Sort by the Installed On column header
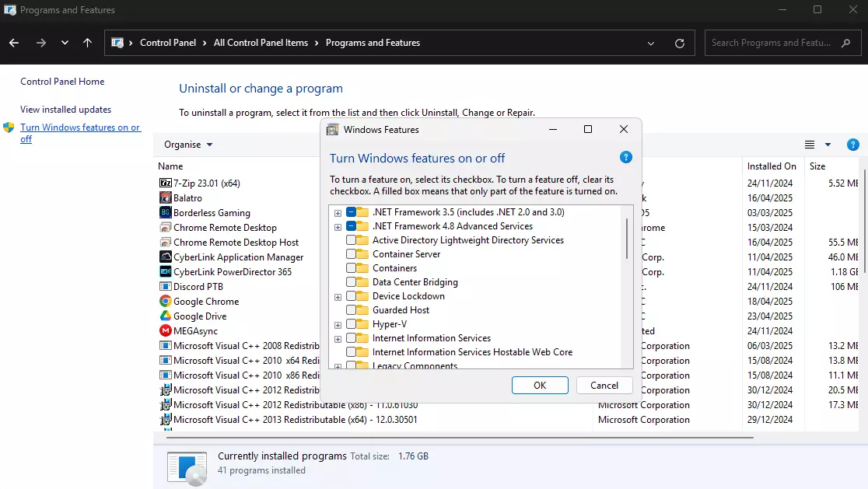The width and height of the screenshot is (868, 489). [772, 166]
